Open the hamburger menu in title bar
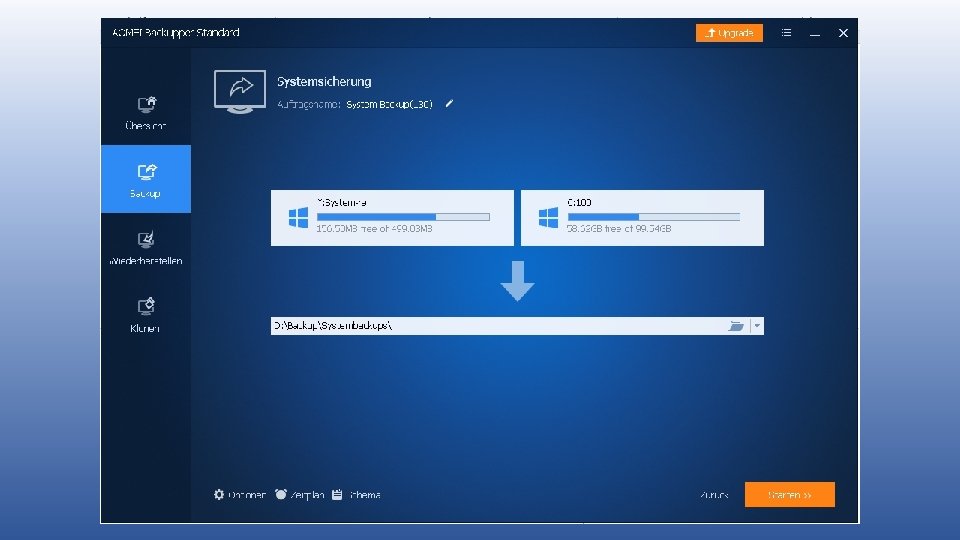This screenshot has height=540, width=960. [786, 33]
